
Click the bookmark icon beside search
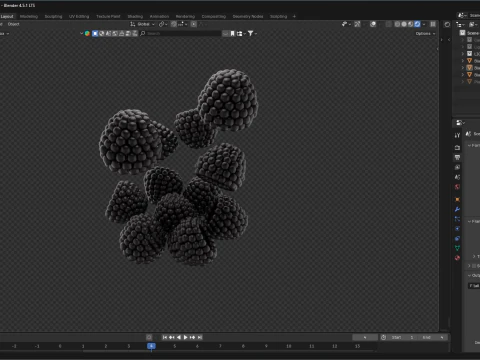[232, 33]
